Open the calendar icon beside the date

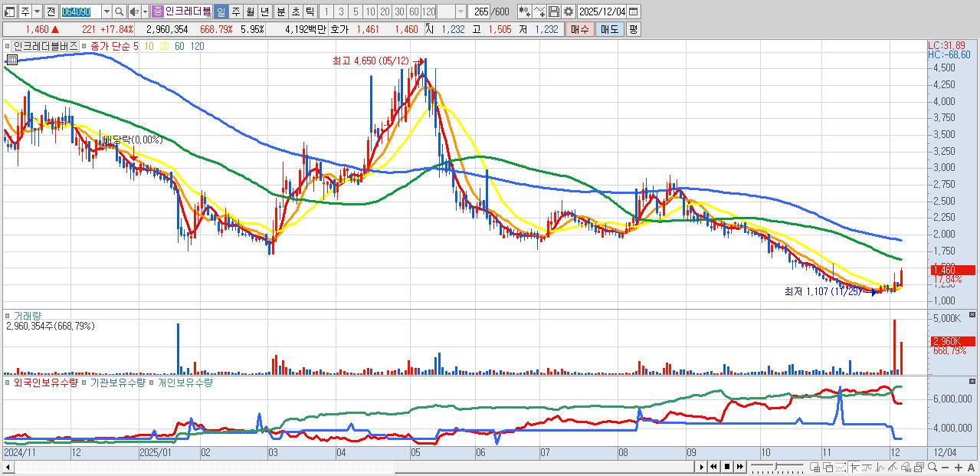click(634, 11)
